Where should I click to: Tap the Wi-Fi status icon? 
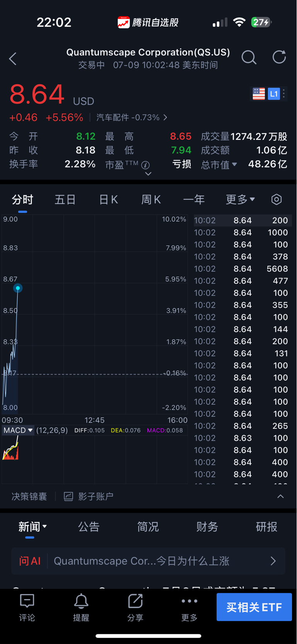click(x=239, y=22)
